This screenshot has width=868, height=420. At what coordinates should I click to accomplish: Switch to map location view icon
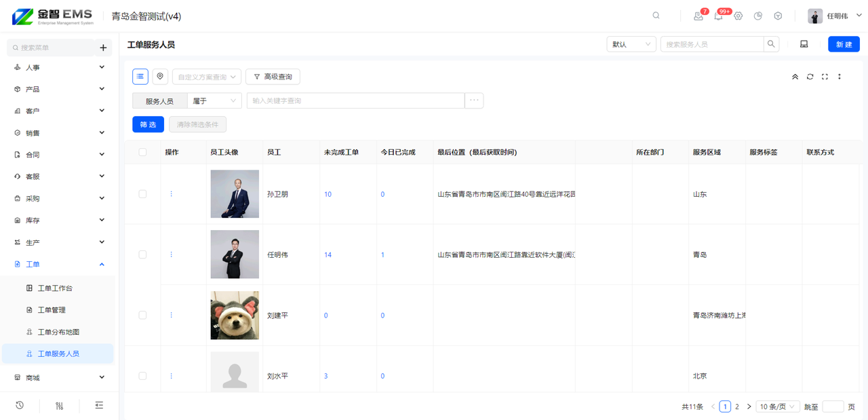160,77
